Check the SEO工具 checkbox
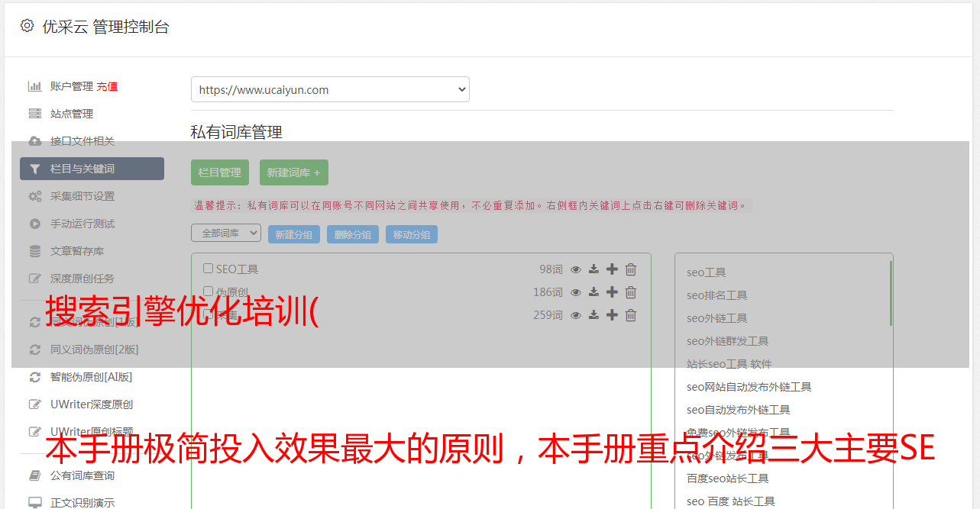980x509 pixels. point(208,269)
